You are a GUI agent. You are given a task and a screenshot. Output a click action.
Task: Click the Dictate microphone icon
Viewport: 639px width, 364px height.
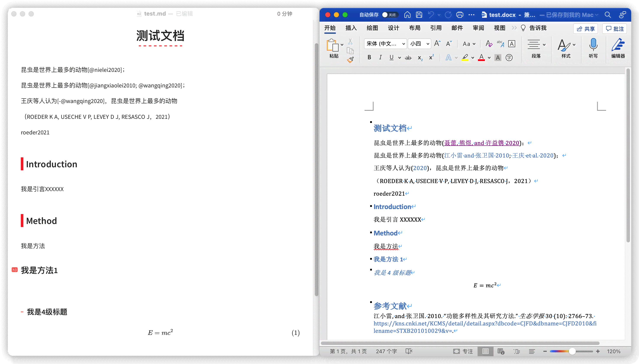593,45
